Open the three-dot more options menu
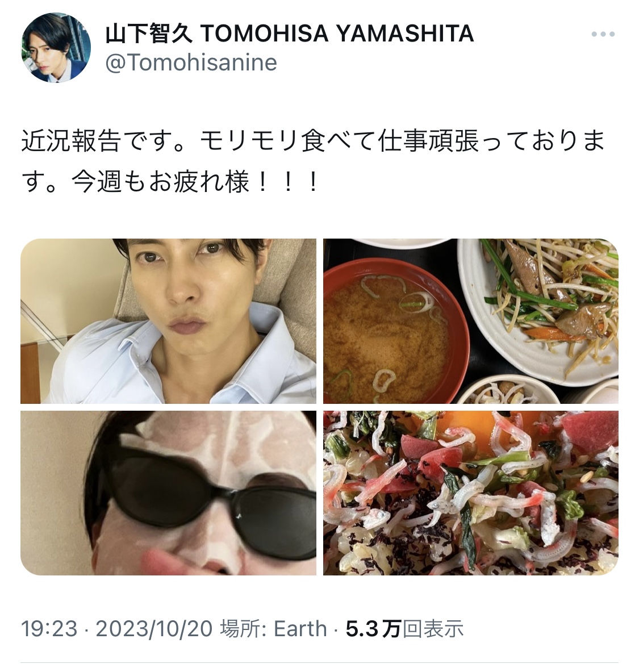Screen dimensions: 639x672 pyautogui.click(x=603, y=34)
